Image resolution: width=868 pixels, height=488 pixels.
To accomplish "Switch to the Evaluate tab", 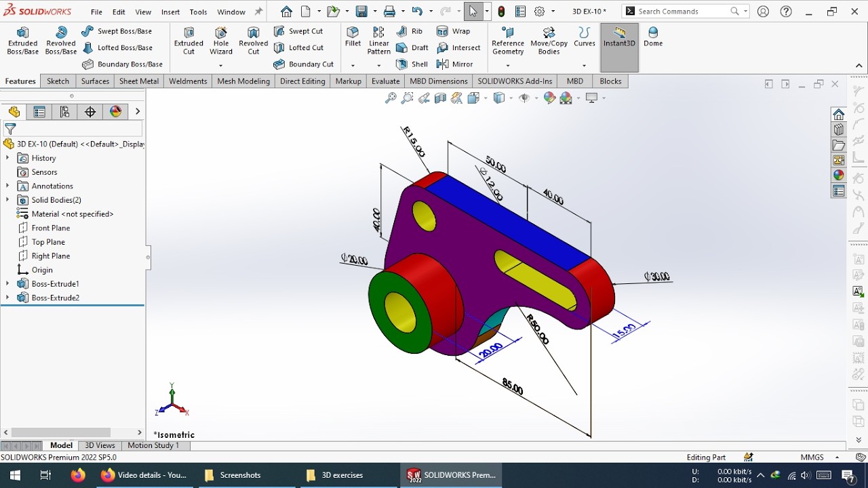I will point(385,81).
